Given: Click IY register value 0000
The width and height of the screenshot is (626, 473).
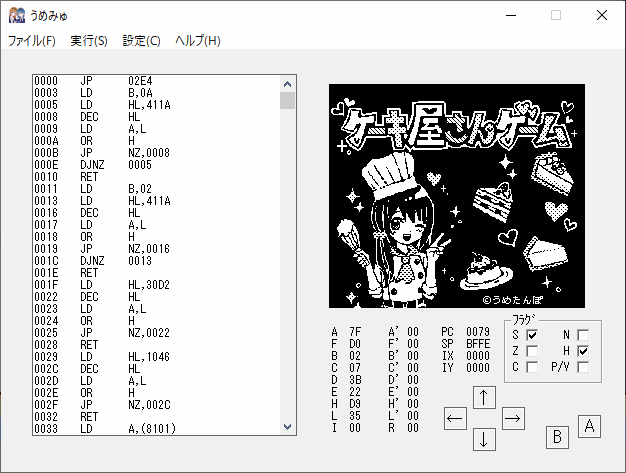Looking at the screenshot, I should 478,368.
